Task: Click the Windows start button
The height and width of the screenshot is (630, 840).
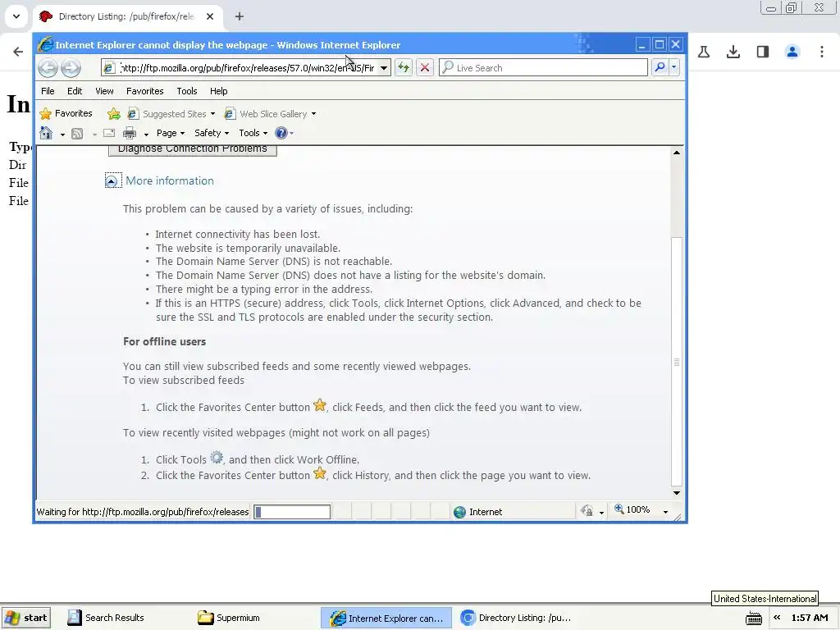Action: pos(27,618)
